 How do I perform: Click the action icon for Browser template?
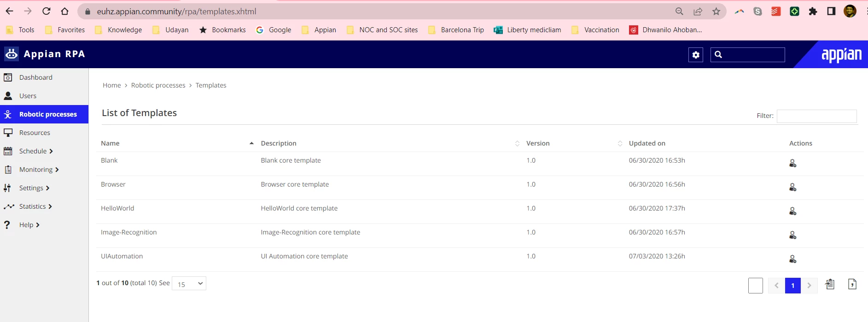coord(793,187)
